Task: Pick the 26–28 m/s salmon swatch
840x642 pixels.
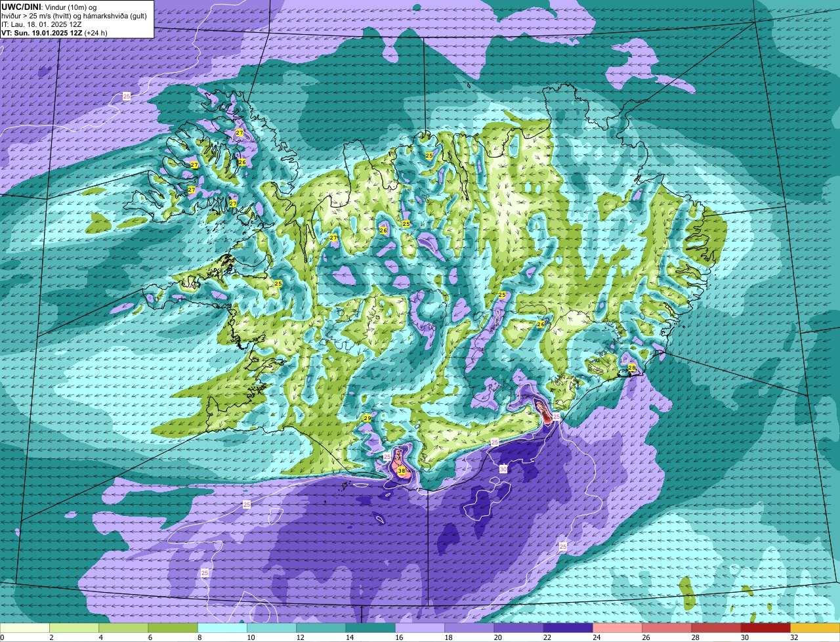Action: click(x=667, y=628)
